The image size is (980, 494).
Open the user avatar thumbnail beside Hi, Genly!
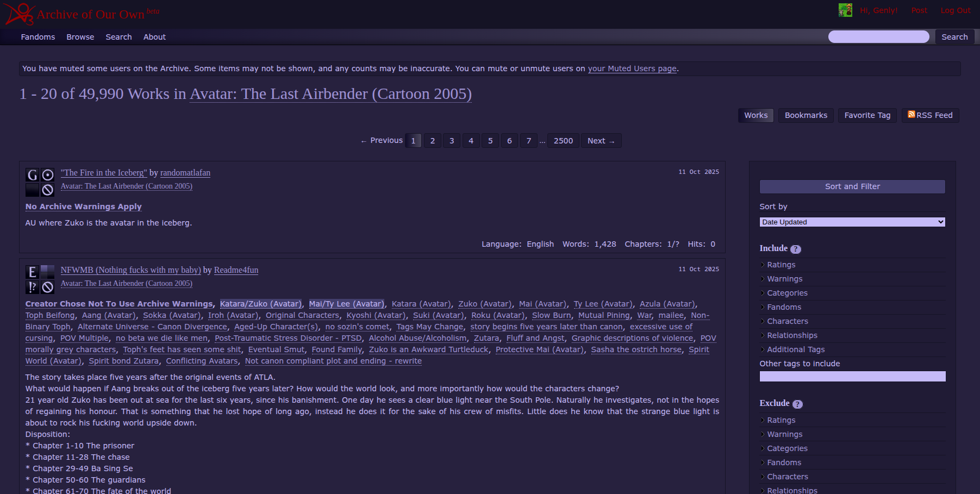tap(845, 10)
